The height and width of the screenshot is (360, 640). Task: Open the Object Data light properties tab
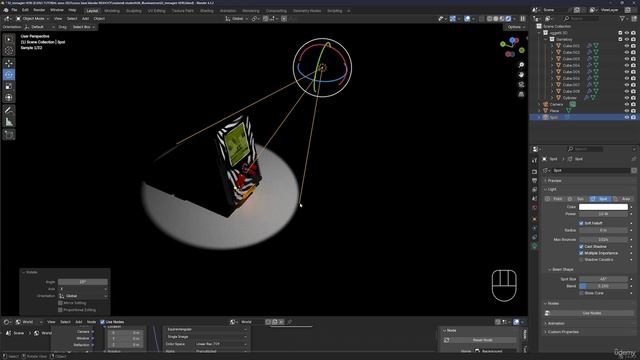534,246
